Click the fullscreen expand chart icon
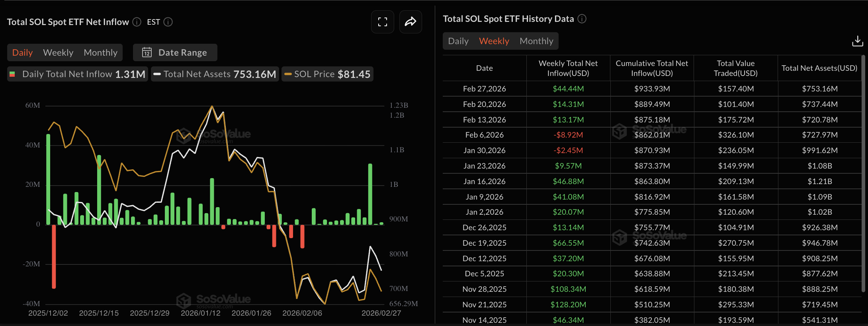The width and height of the screenshot is (868, 326). [x=382, y=22]
